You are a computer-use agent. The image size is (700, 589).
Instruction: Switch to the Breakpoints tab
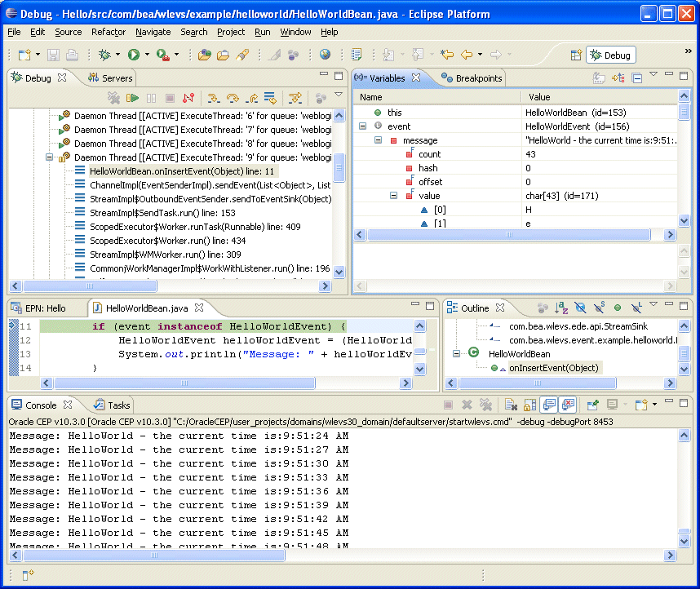(472, 78)
